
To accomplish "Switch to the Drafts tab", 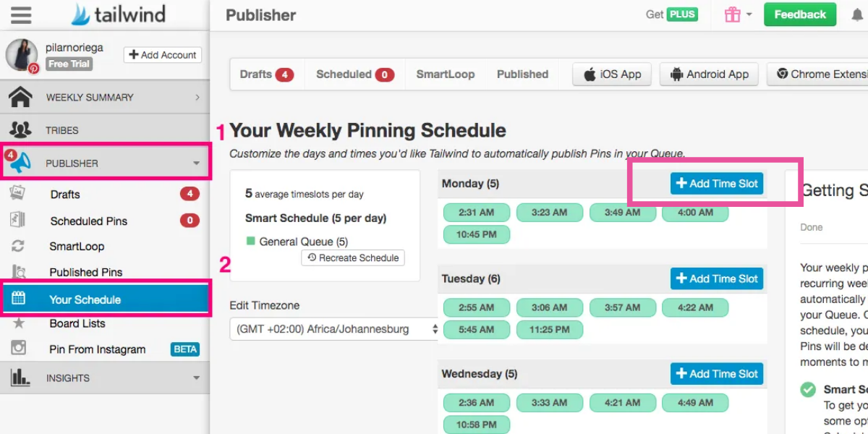I will point(265,75).
